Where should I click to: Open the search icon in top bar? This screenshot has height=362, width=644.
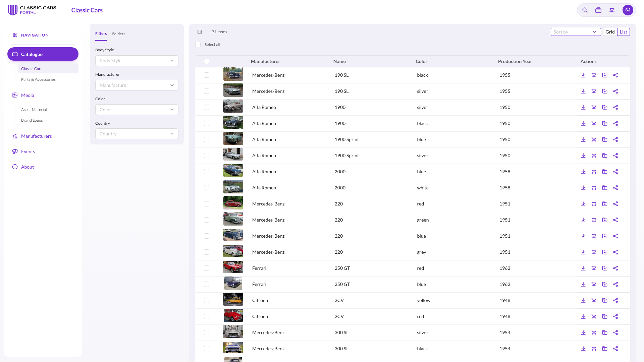(x=585, y=10)
